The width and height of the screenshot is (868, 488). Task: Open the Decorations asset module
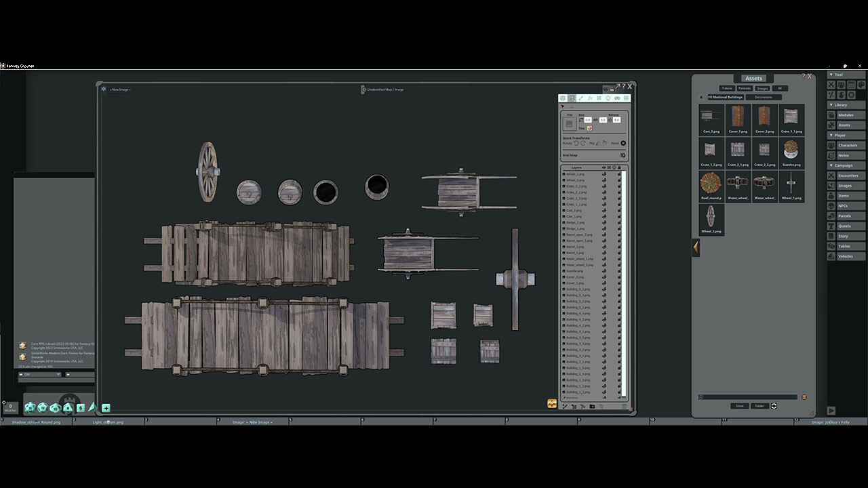point(764,97)
